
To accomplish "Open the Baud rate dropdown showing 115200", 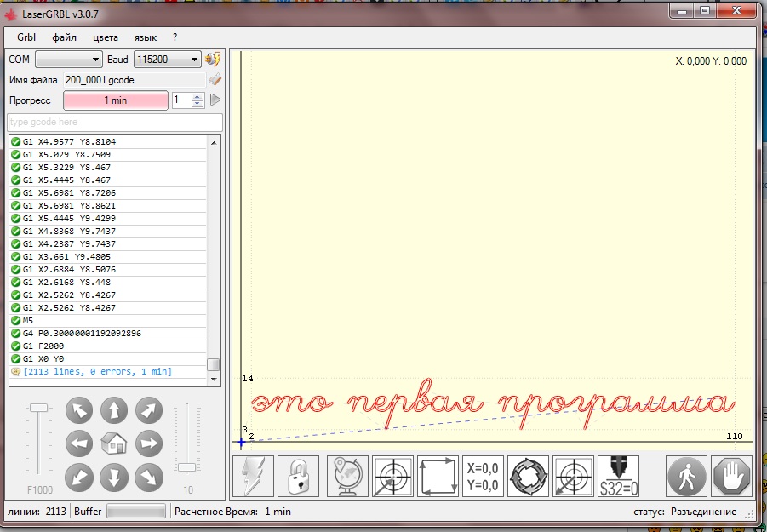I will point(168,60).
